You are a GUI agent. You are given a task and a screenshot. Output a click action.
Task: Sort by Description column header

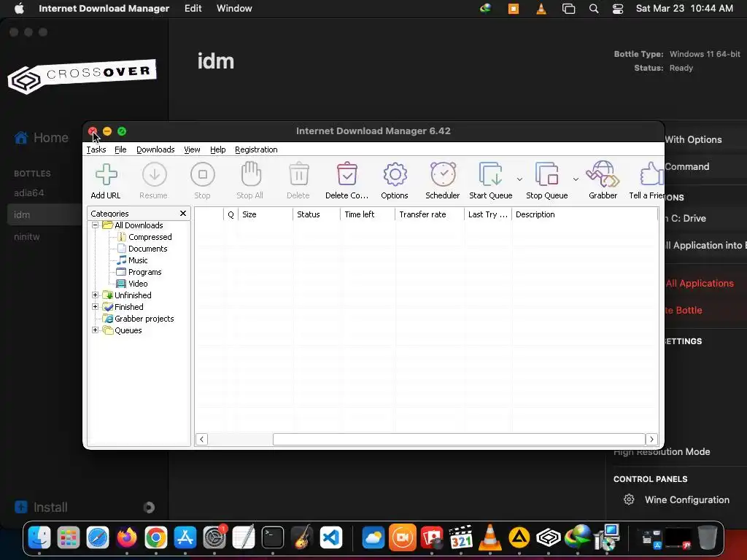[585, 214]
